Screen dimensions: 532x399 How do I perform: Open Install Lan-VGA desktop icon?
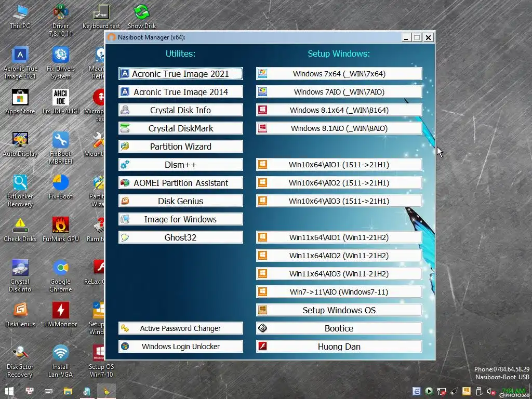coord(60,362)
